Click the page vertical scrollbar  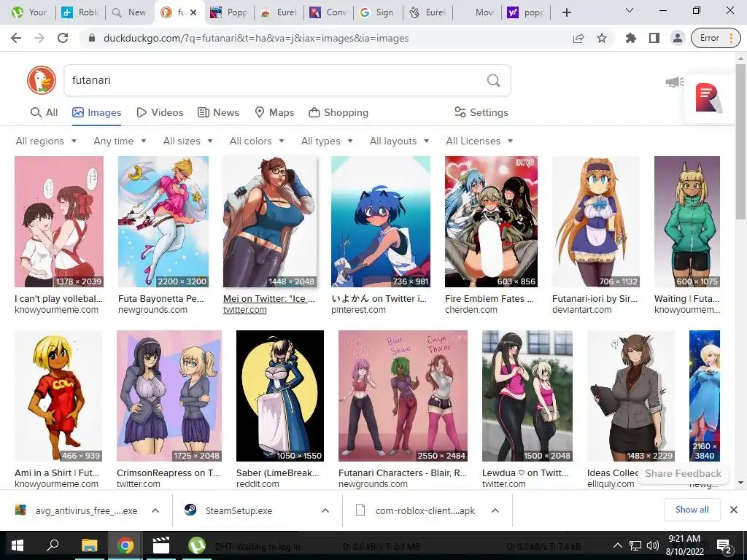(x=740, y=143)
